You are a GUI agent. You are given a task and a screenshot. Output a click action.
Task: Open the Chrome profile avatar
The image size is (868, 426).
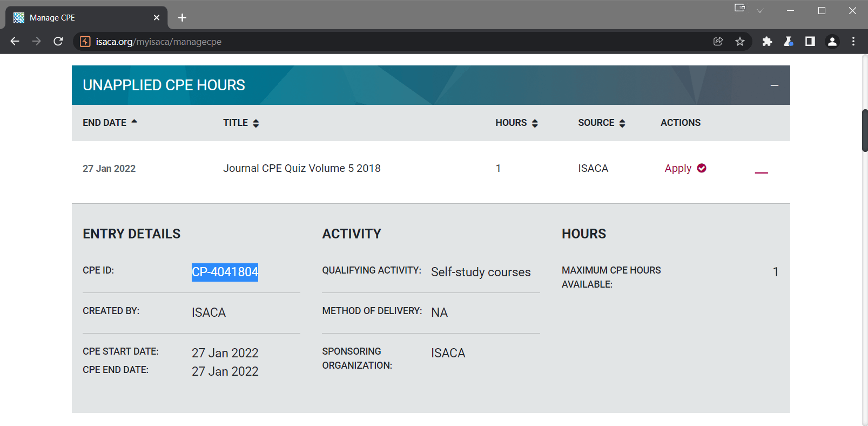(x=832, y=42)
